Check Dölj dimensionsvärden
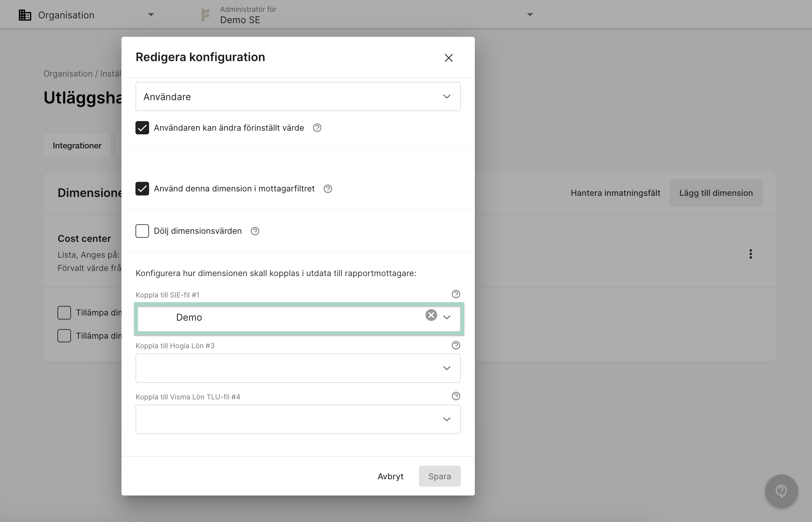Viewport: 812px width, 522px height. point(142,231)
